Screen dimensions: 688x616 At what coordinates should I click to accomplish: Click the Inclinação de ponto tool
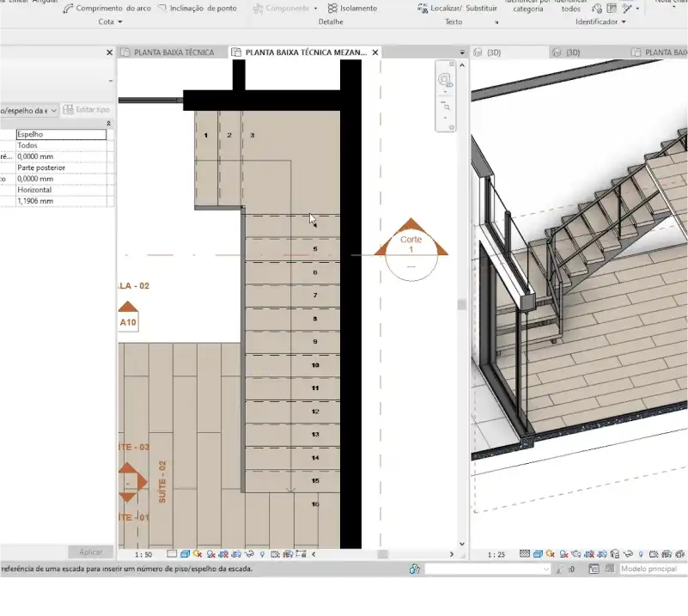point(197,8)
